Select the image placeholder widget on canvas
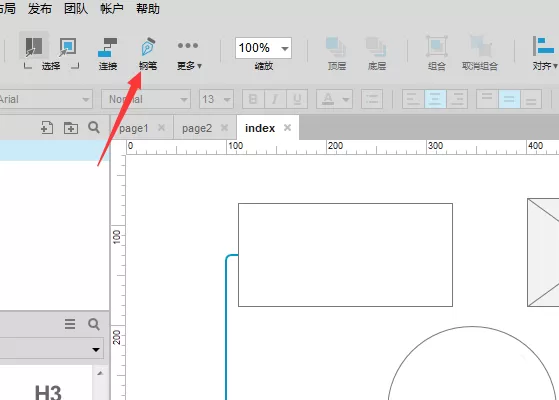This screenshot has width=559, height=400. point(543,252)
